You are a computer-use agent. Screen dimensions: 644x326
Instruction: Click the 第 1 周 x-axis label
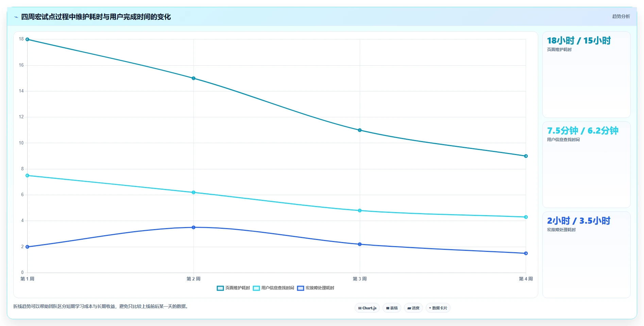coord(28,279)
